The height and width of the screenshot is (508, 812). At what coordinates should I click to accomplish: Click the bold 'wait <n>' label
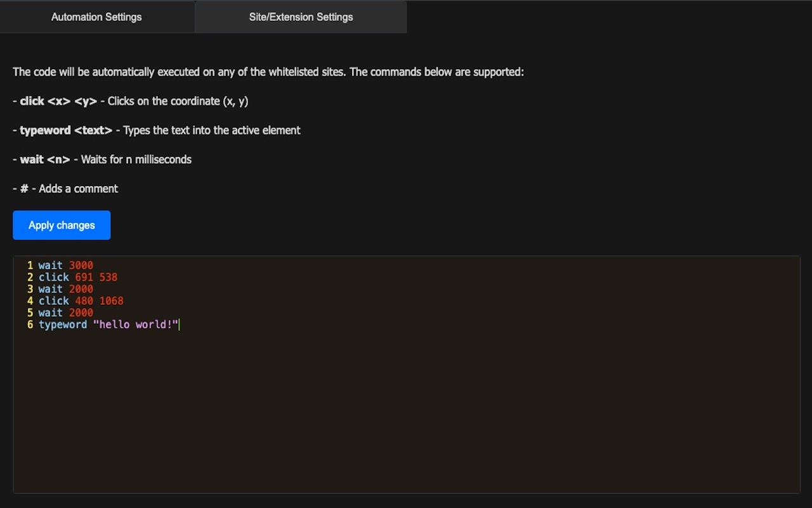pos(45,159)
